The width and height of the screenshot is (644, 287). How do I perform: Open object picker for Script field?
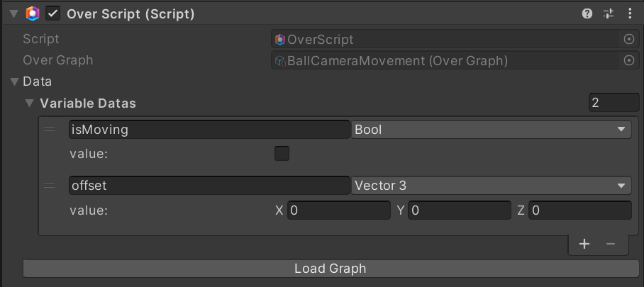point(628,40)
